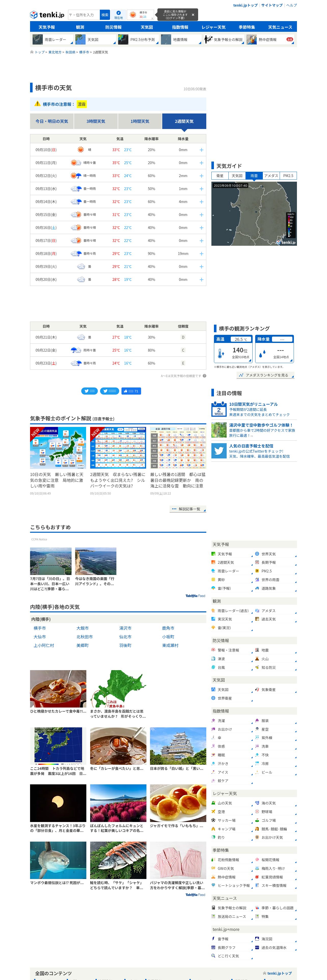Open the レジャー天気 main menu

214,27
